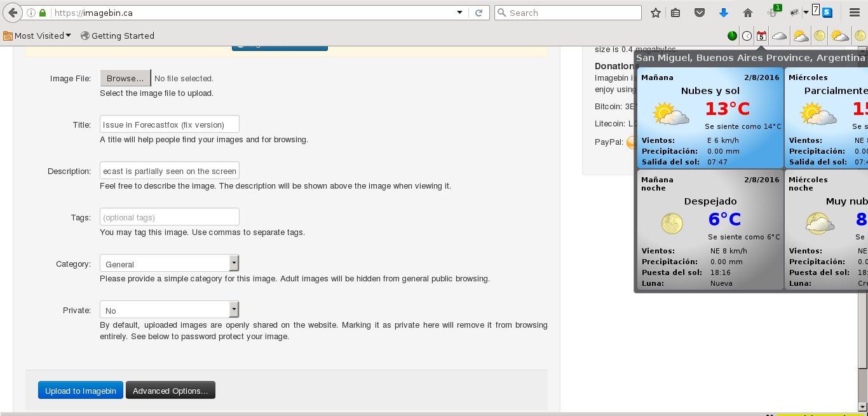Click the 'Nubes y sol' forecast text

click(710, 91)
